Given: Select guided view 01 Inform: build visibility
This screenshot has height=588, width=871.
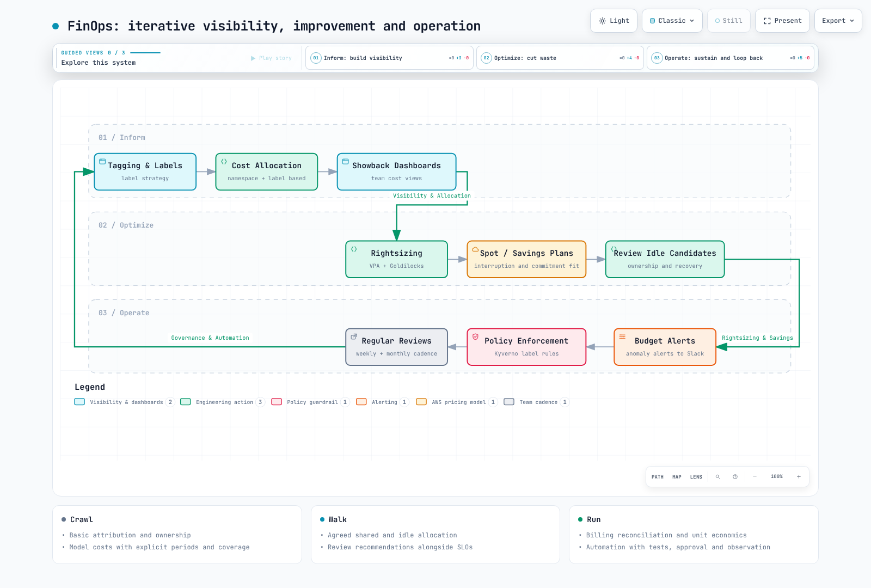Looking at the screenshot, I should [x=389, y=58].
